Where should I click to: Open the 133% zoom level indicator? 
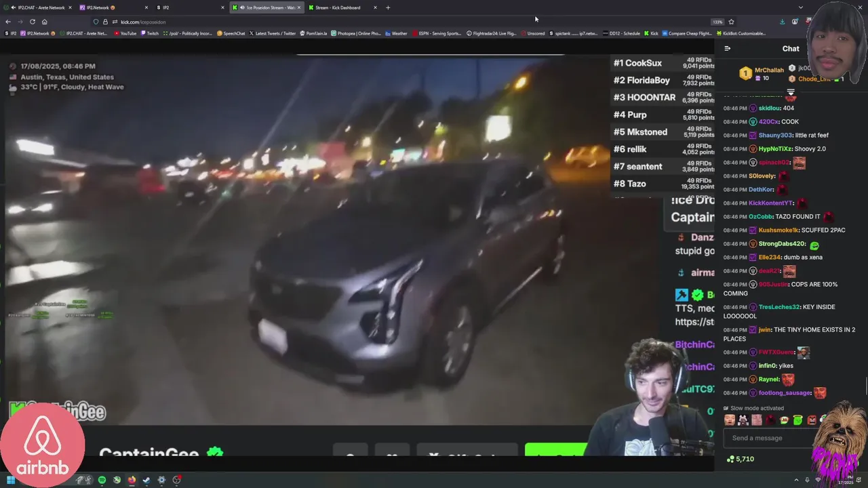[x=717, y=22]
